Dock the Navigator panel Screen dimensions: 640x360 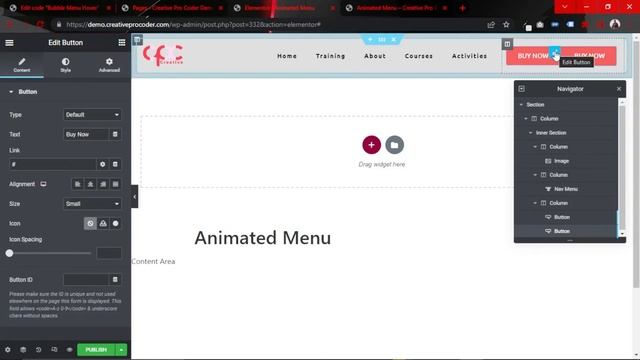point(521,89)
